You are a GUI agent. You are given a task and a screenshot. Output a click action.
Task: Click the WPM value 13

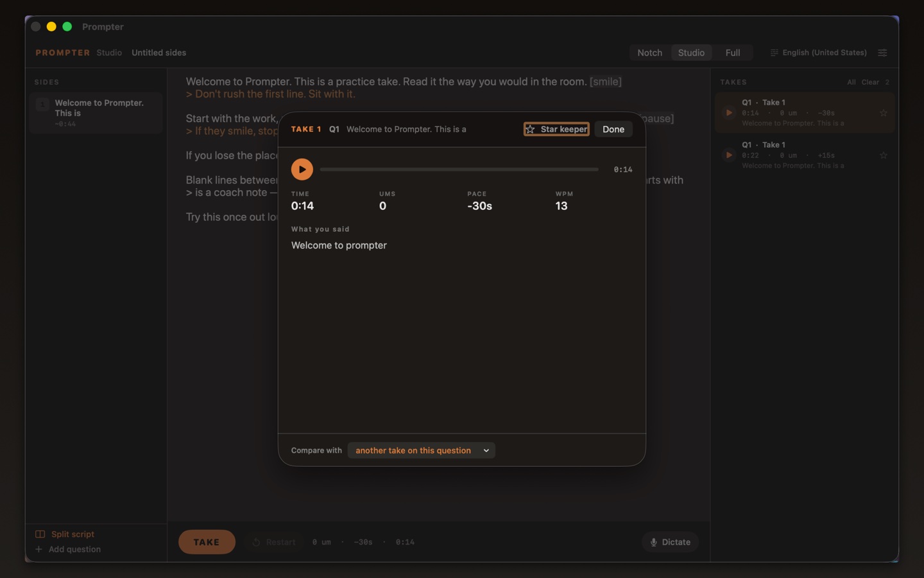(561, 206)
